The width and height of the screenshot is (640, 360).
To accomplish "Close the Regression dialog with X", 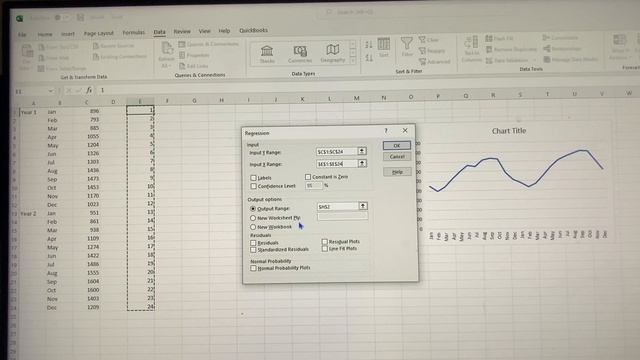I will (x=405, y=130).
